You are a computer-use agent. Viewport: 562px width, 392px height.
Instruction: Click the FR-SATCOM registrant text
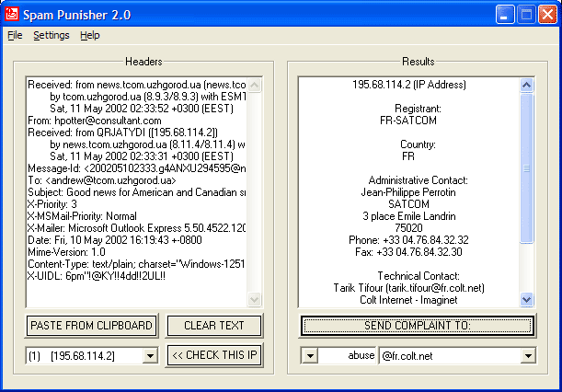tap(408, 121)
